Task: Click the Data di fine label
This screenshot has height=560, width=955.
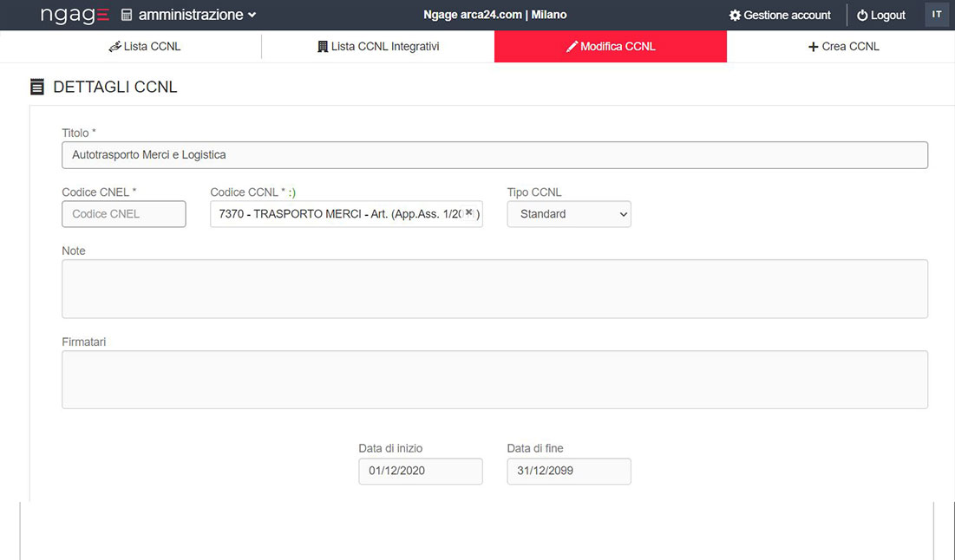Action: point(535,449)
